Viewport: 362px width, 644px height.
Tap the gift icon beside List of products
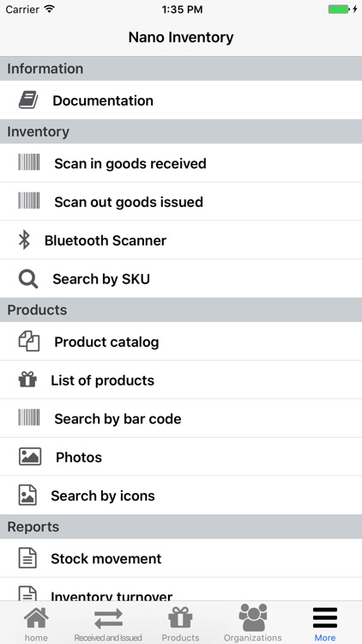[27, 380]
